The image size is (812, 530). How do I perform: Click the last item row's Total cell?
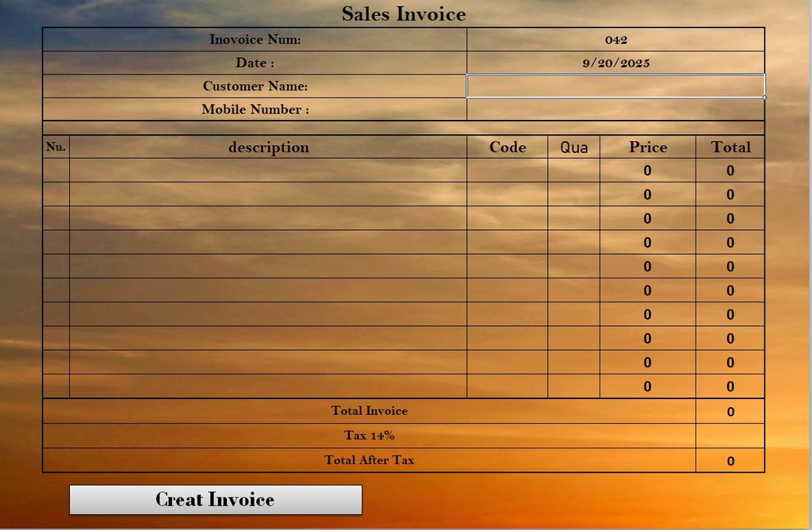click(x=730, y=386)
